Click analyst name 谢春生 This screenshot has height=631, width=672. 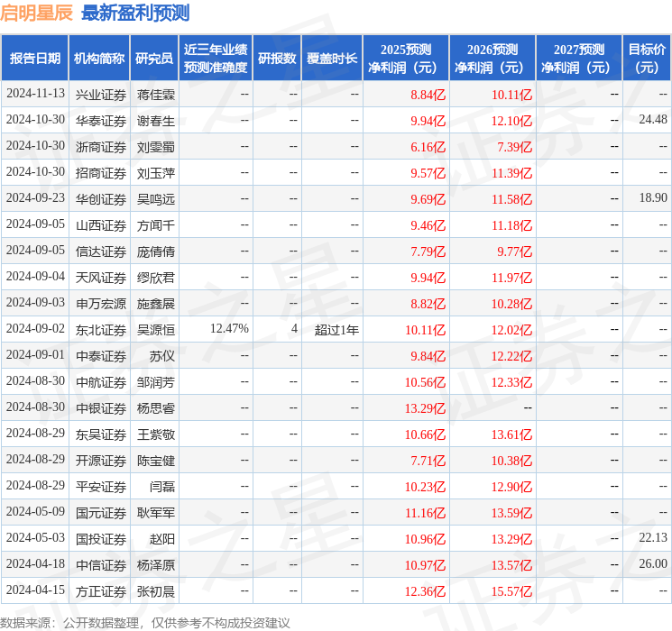coord(156,120)
